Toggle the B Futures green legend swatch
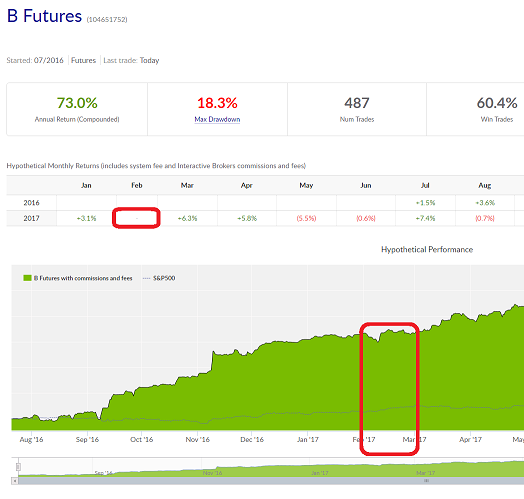This screenshot has height=499, width=524. 27,278
